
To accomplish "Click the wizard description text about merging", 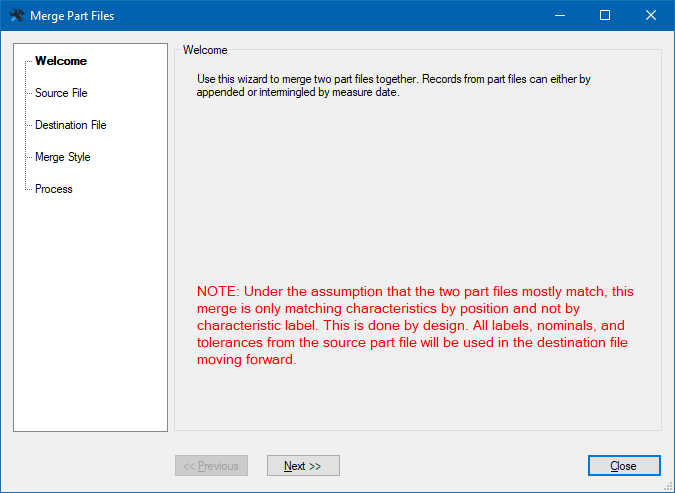I will click(393, 86).
